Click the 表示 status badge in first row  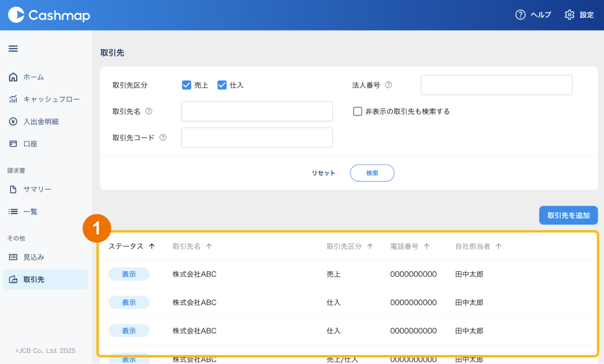point(129,274)
